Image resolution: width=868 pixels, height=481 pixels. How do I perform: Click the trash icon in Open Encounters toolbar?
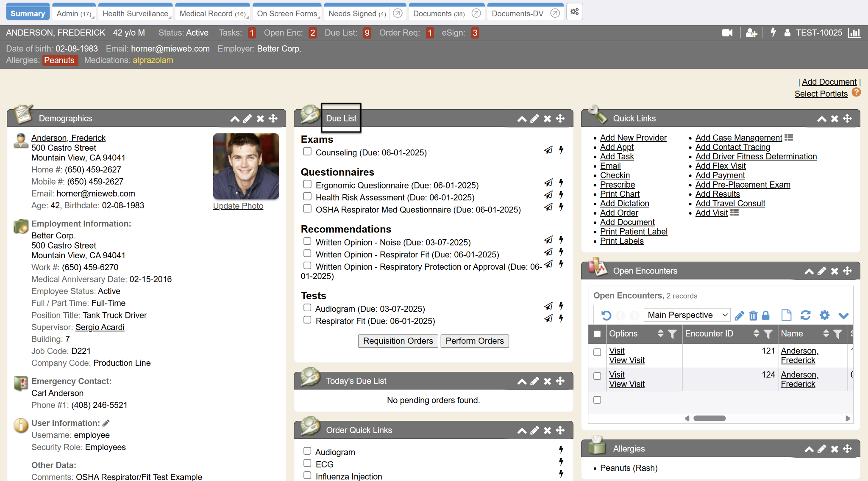click(753, 315)
